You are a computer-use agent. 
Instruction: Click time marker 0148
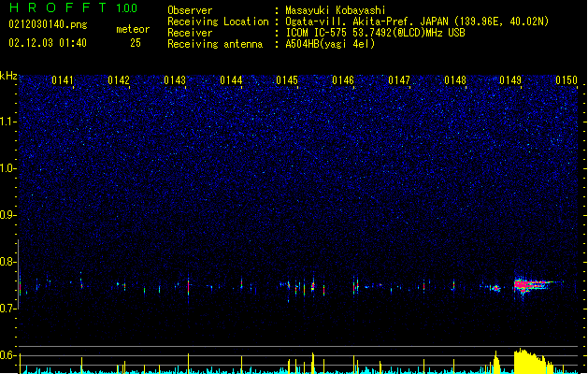455,80
